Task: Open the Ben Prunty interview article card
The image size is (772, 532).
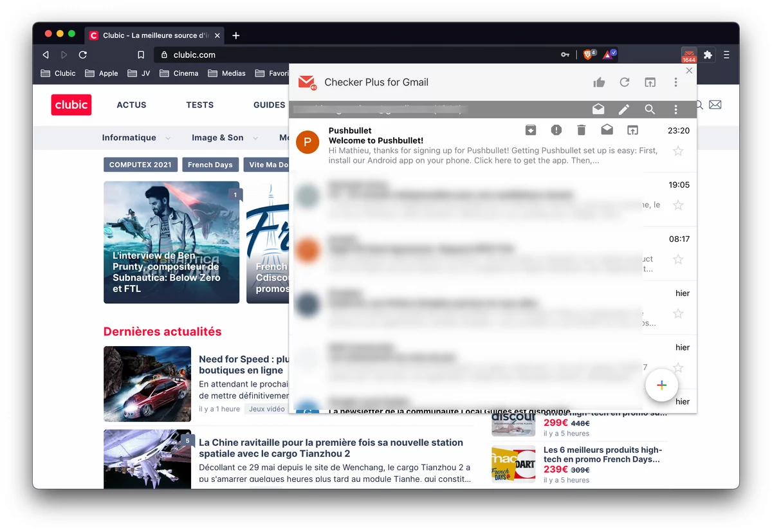Action: (171, 242)
